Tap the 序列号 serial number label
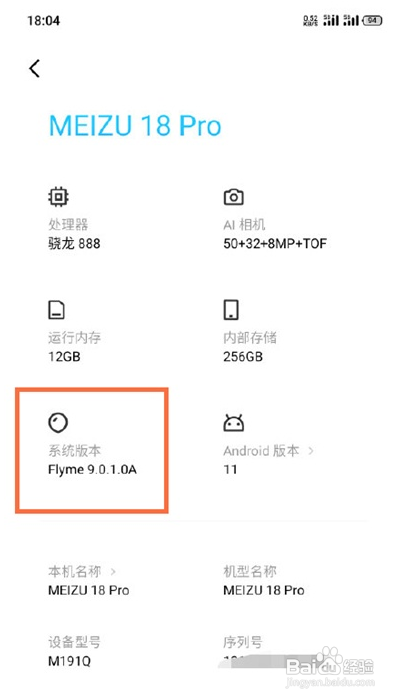This screenshot has height=700, width=403. tap(242, 643)
